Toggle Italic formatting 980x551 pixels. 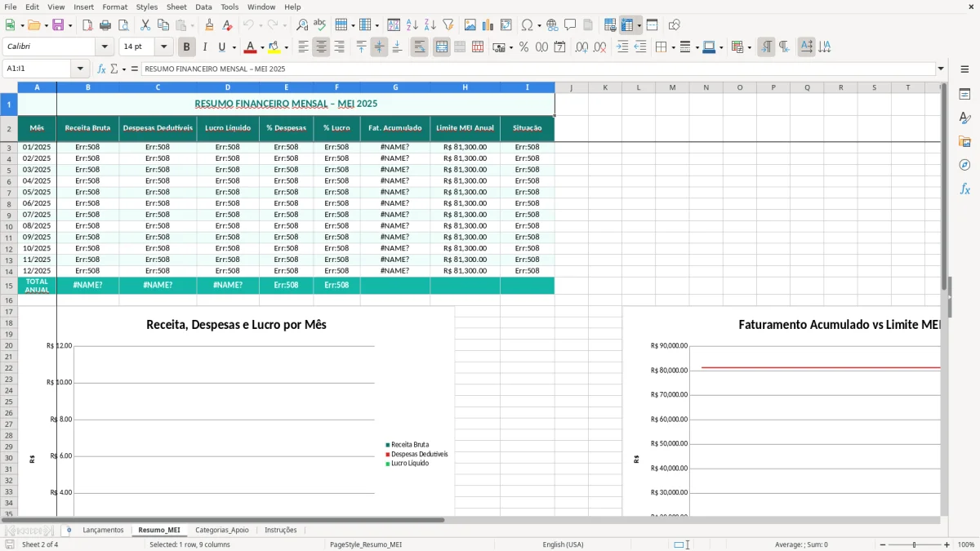(x=204, y=47)
